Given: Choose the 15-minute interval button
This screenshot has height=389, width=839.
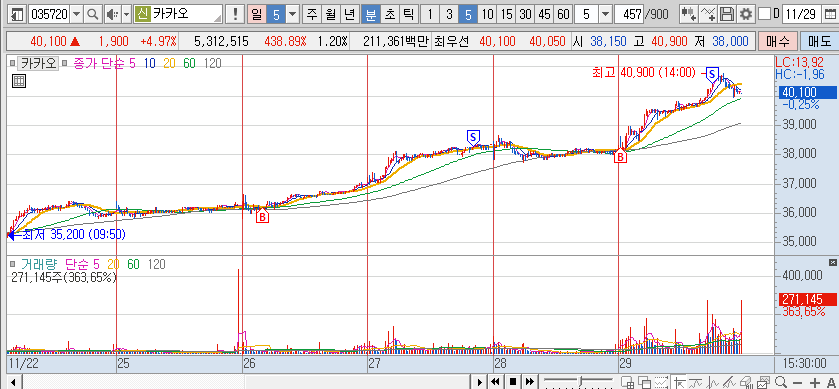Looking at the screenshot, I should 506,14.
